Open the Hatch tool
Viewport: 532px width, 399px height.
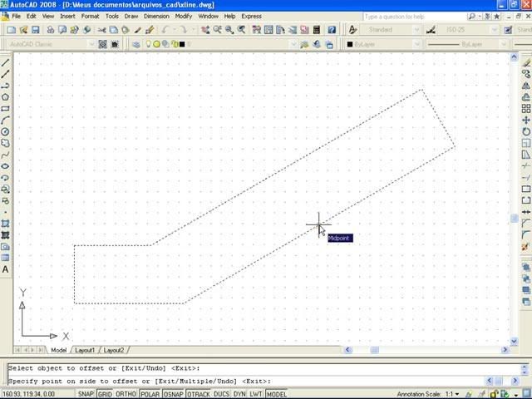pos(5,224)
